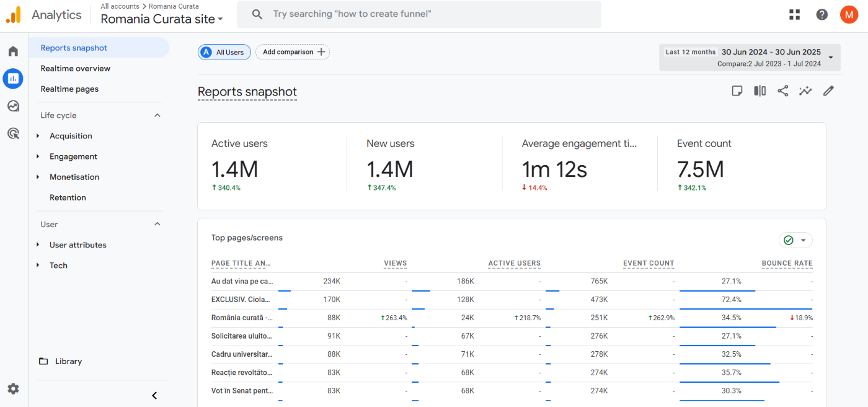This screenshot has height=407, width=868.
Task: Open Advertising icon in left rail
Action: (x=13, y=133)
